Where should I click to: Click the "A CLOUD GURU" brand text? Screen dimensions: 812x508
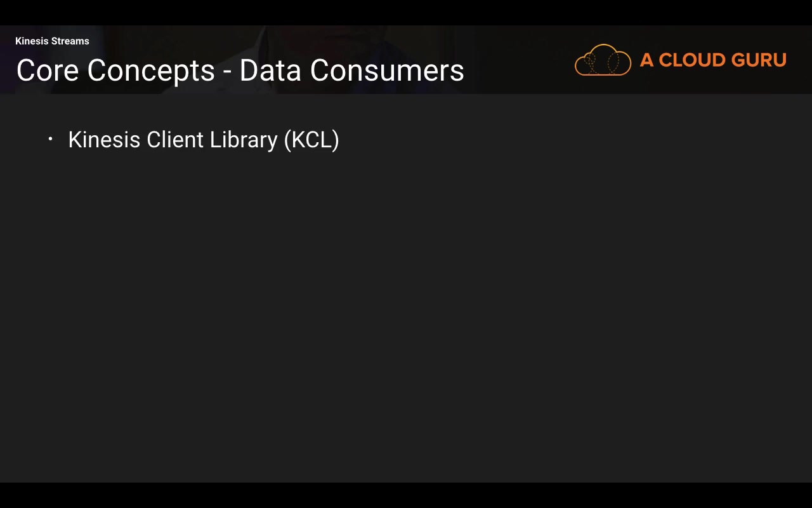(x=713, y=60)
